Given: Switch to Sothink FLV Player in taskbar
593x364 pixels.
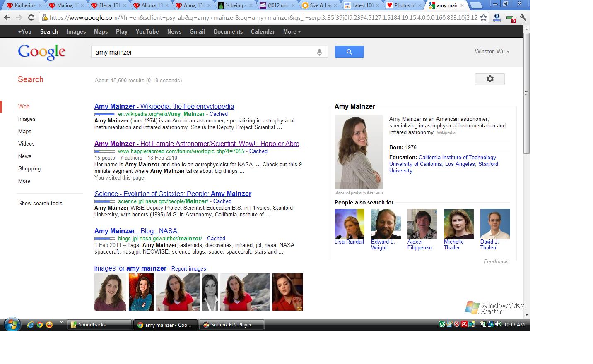Looking at the screenshot, I should pos(232,325).
